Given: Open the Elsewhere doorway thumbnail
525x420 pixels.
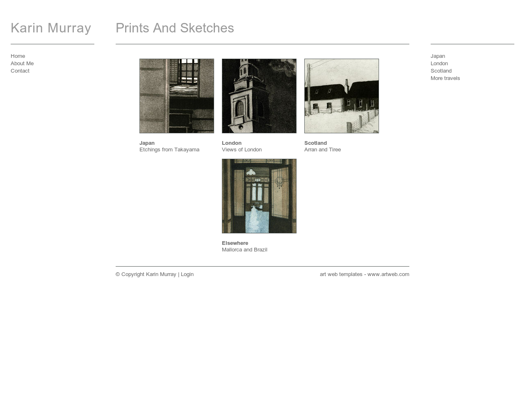Looking at the screenshot, I should 259,196.
